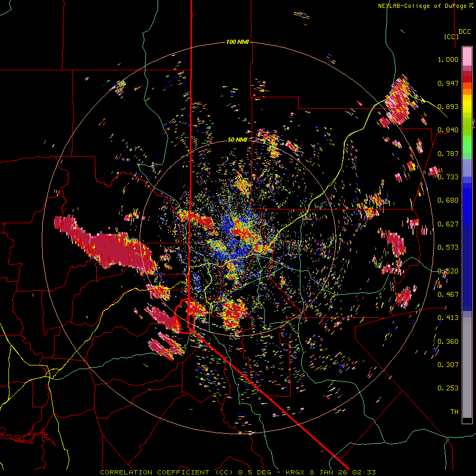The width and height of the screenshot is (476, 476).
Task: Click the pink top segment of color bar
Action: coord(467,56)
